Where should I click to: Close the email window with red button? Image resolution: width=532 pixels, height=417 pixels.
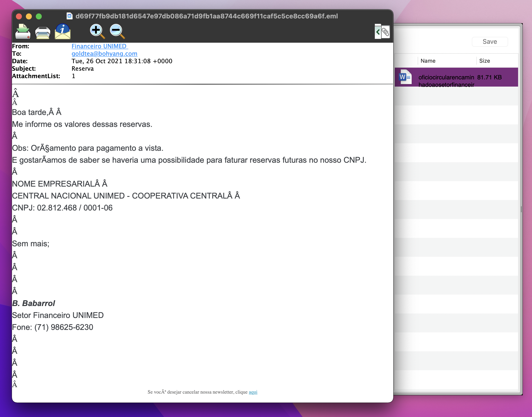pos(19,16)
